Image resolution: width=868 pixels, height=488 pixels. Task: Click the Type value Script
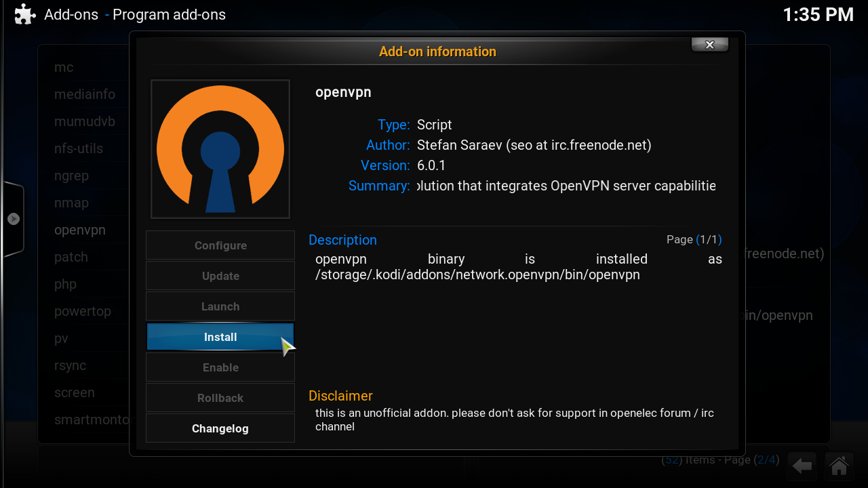434,125
